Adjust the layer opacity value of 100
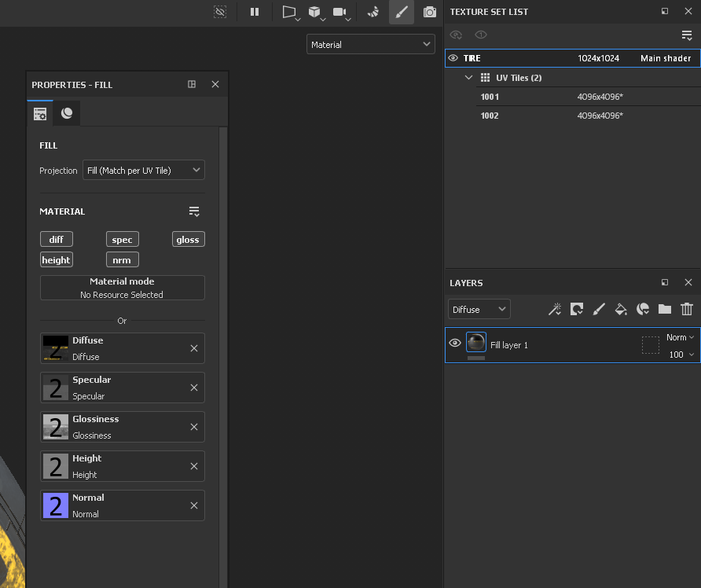Screen dimensions: 701x588 pyautogui.click(x=677, y=355)
